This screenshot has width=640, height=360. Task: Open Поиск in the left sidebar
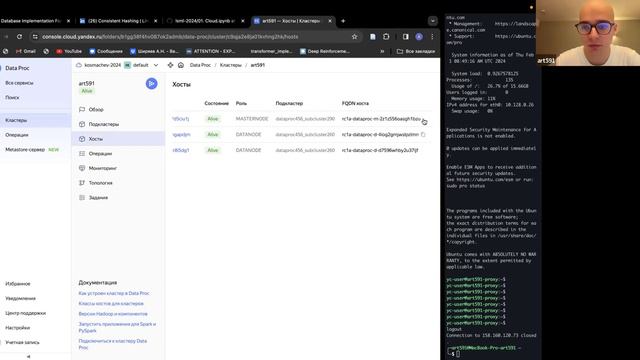pos(12,98)
